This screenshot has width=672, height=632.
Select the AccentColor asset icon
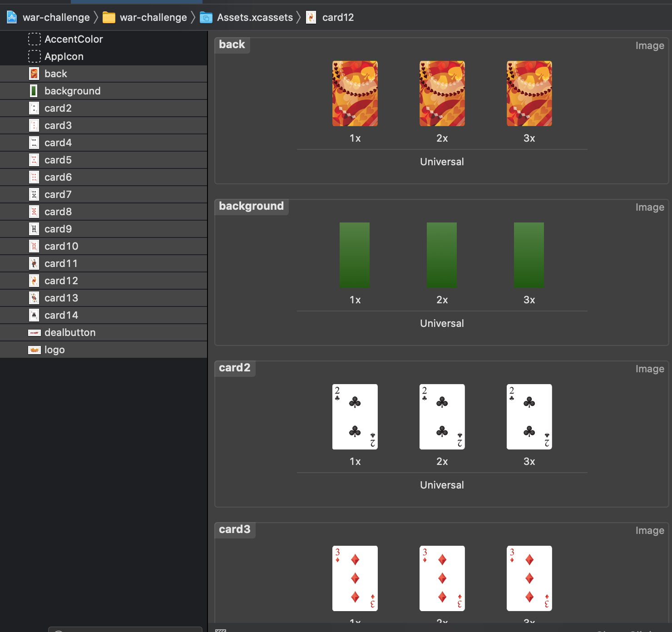[x=35, y=39]
